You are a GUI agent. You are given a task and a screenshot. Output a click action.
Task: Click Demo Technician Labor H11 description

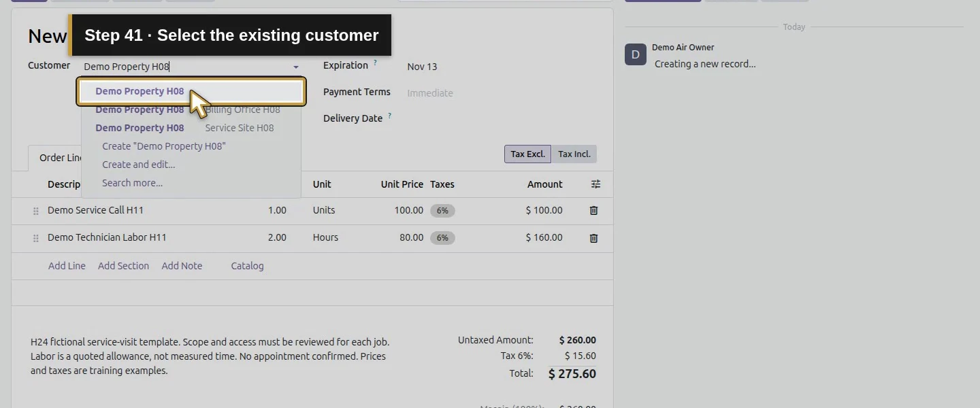[x=107, y=237]
